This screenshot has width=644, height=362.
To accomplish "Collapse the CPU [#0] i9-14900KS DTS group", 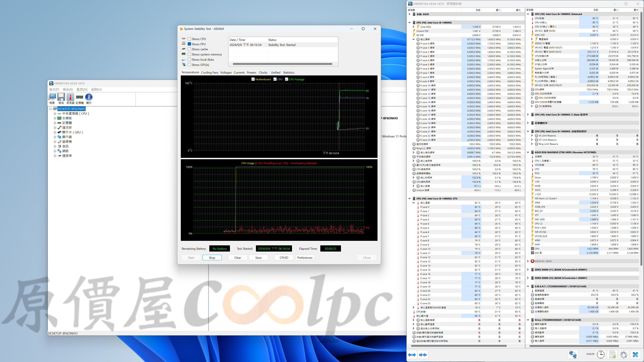I will pyautogui.click(x=410, y=199).
